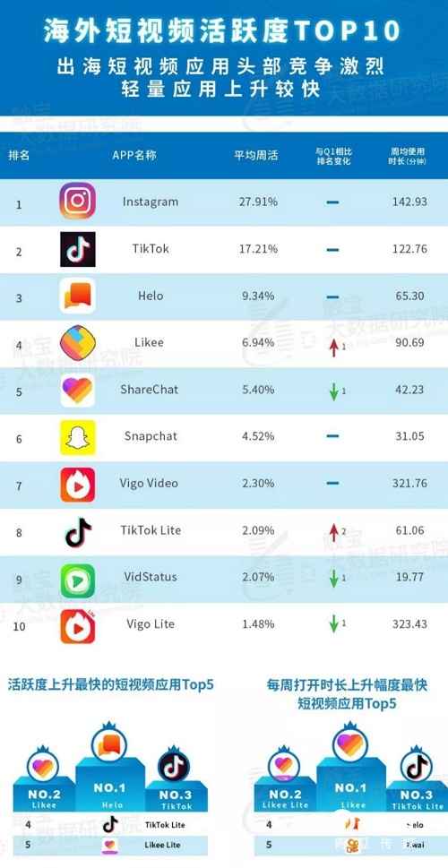Select the APP名称 column header
The width and height of the screenshot is (448, 868).
point(134,156)
